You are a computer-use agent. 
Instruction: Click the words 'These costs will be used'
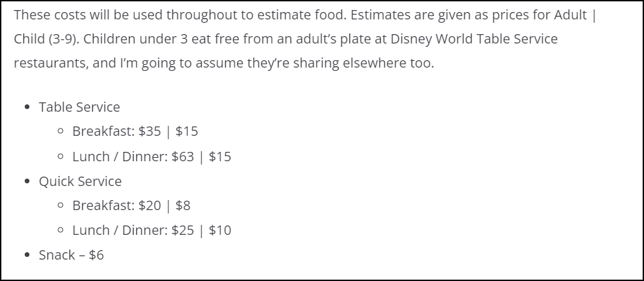point(88,15)
